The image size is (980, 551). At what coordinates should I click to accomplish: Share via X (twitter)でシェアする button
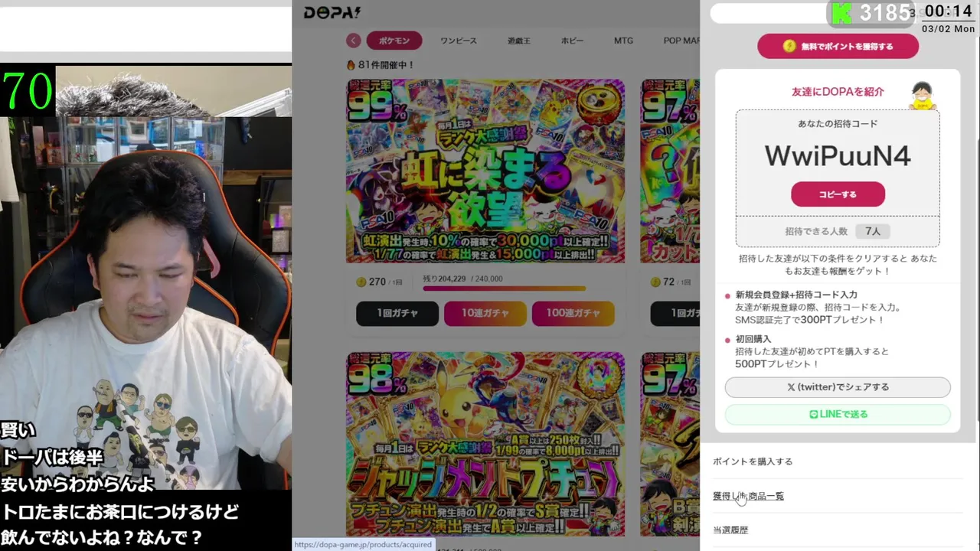pos(838,387)
